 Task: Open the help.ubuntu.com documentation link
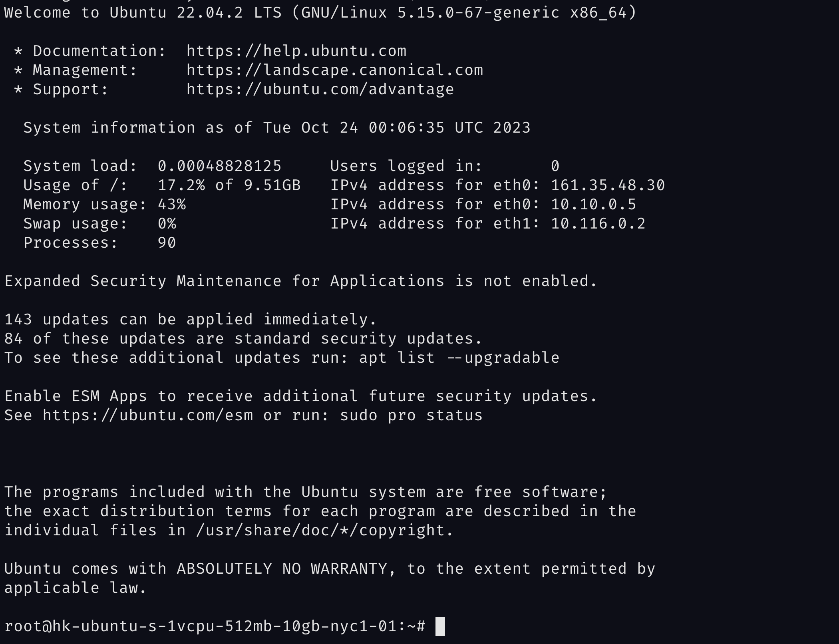pos(296,51)
